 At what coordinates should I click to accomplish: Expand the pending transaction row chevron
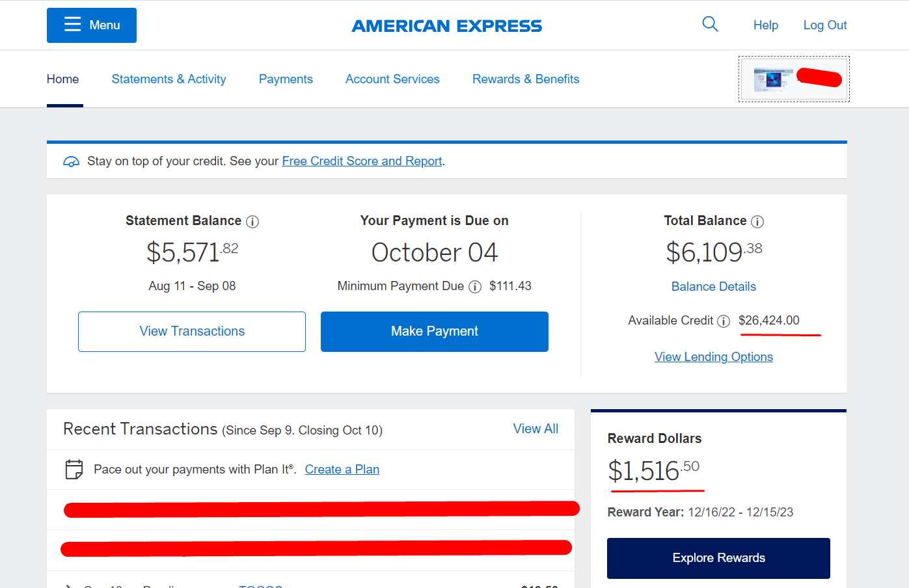click(68, 585)
